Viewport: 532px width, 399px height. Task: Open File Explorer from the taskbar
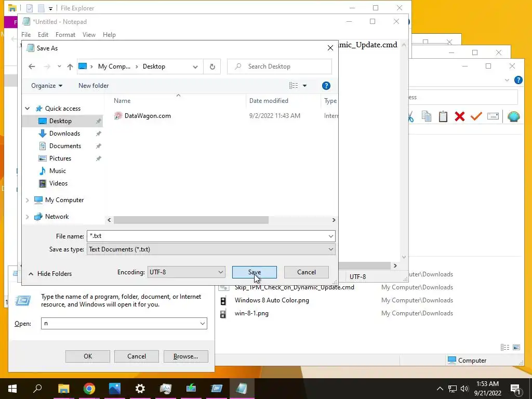point(63,389)
